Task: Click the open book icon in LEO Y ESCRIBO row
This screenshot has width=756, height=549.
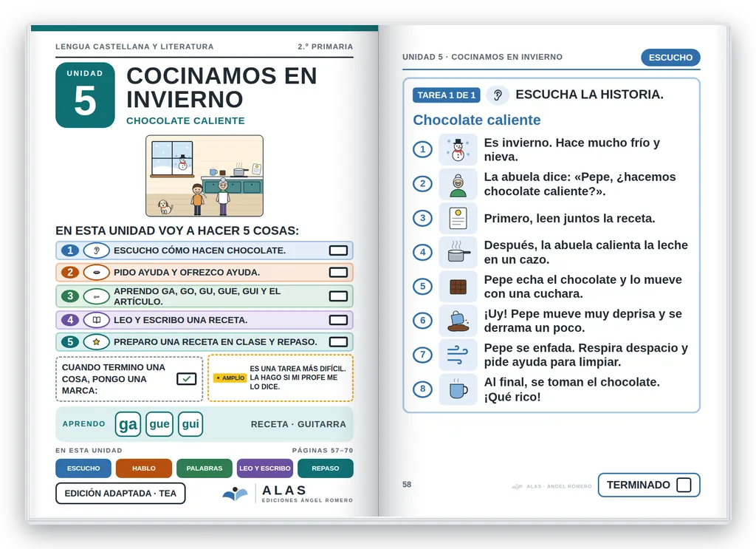Action: coord(97,320)
